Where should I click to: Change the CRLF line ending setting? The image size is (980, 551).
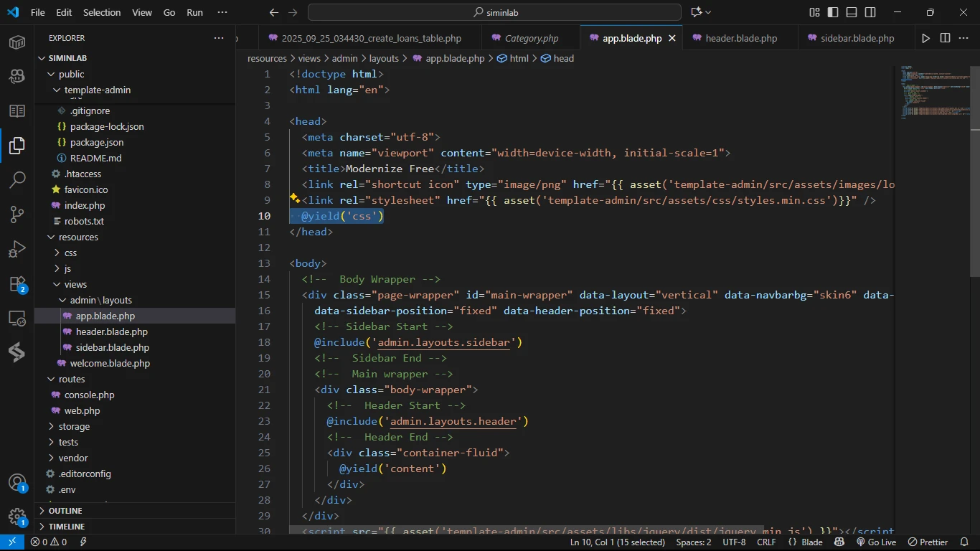(766, 542)
